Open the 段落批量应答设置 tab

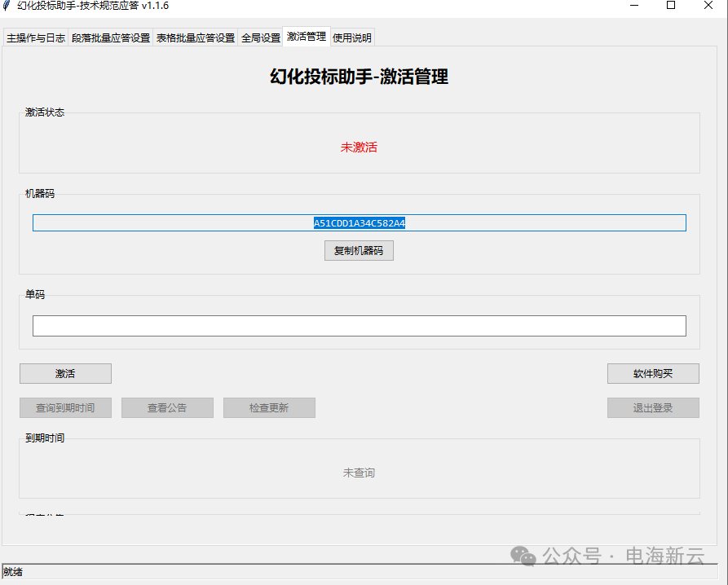tap(110, 37)
